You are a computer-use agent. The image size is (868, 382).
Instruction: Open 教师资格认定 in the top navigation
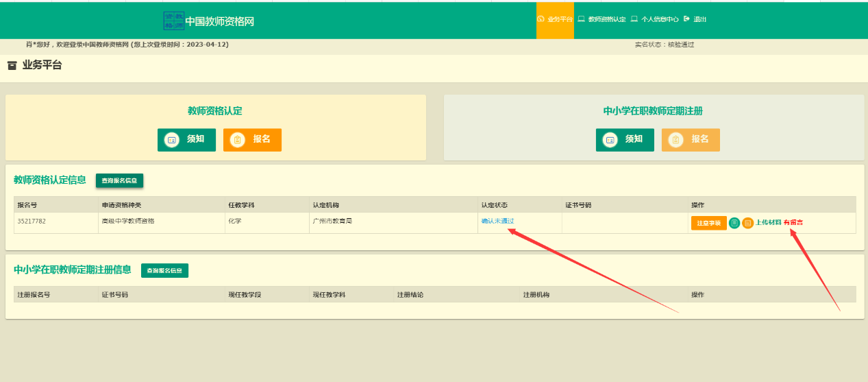(606, 19)
